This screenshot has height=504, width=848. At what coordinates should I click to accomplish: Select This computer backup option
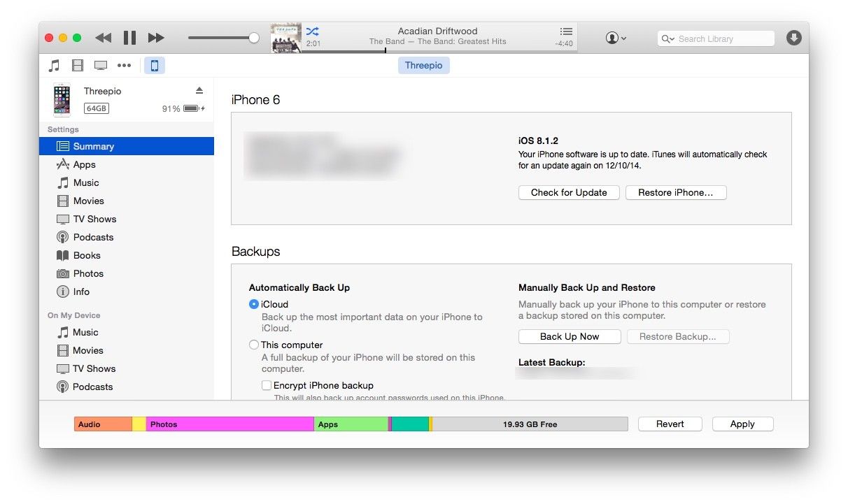click(254, 345)
